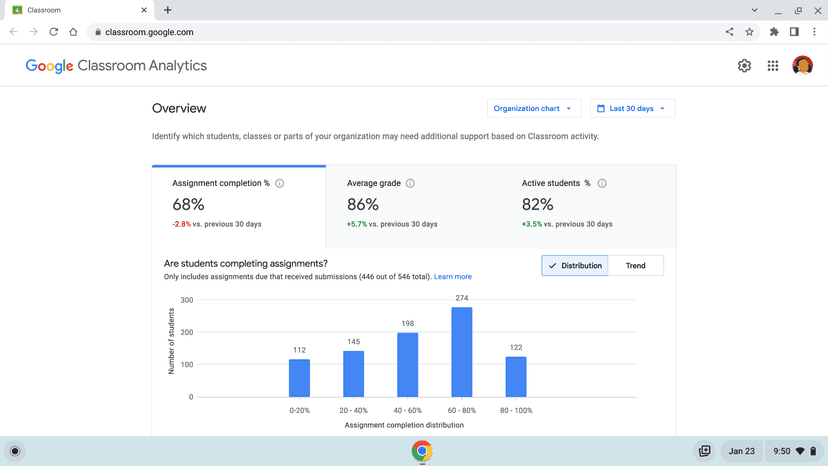Bookmark this page with star icon
The width and height of the screenshot is (828, 466).
749,32
